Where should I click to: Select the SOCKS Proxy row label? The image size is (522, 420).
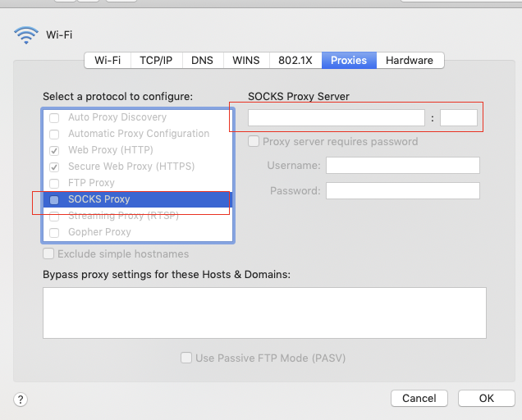(98, 199)
